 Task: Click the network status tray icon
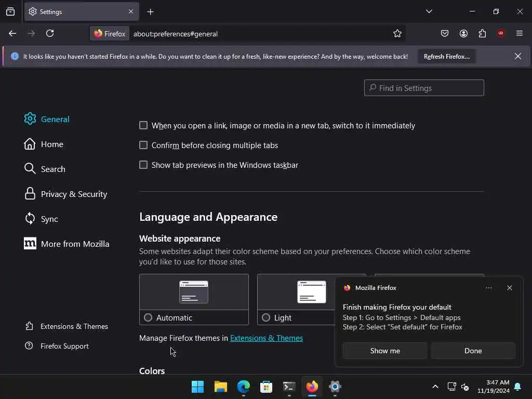(x=451, y=387)
